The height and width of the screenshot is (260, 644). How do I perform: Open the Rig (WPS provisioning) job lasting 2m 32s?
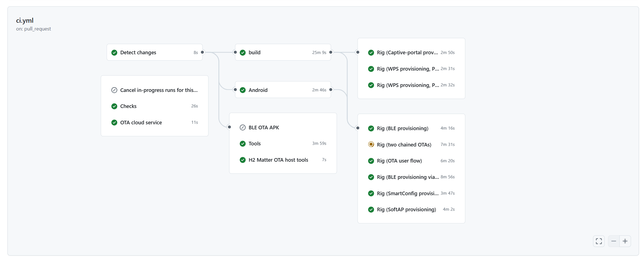[411, 85]
